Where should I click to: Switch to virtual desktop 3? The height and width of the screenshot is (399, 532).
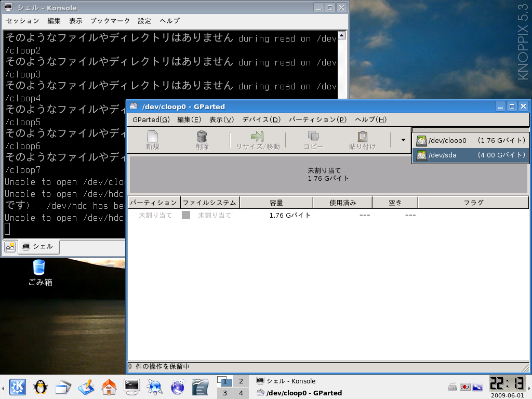tap(224, 393)
